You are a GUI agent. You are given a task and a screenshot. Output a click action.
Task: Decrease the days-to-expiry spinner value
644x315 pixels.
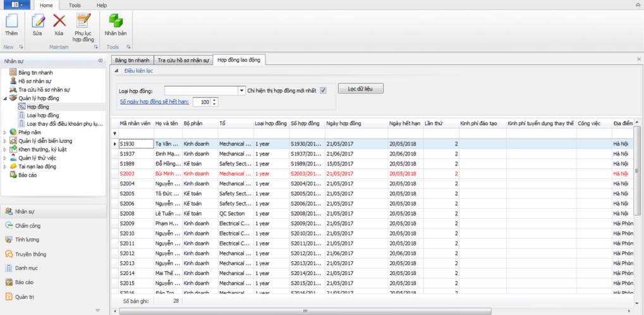(x=214, y=104)
